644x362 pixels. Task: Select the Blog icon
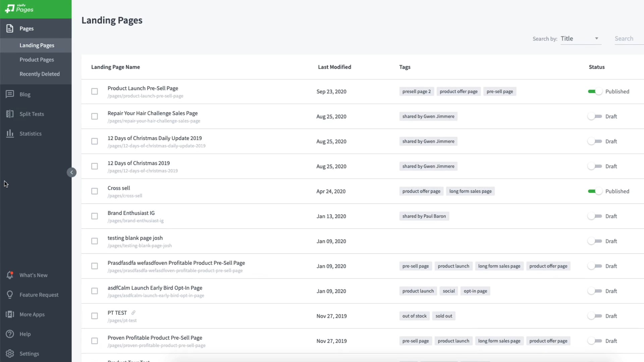click(10, 94)
